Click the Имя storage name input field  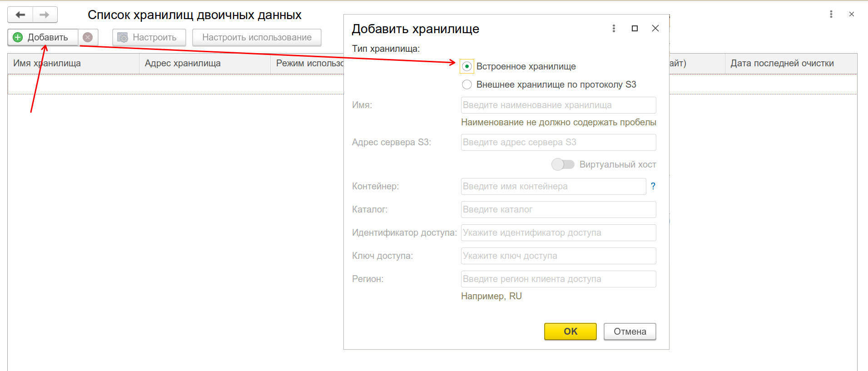pyautogui.click(x=558, y=105)
